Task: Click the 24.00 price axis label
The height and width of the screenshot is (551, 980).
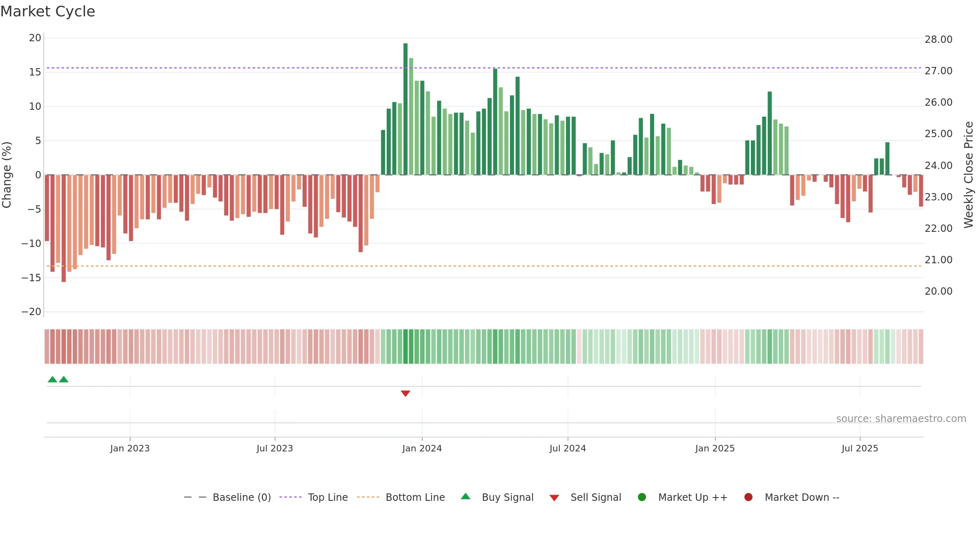Action: (x=938, y=166)
